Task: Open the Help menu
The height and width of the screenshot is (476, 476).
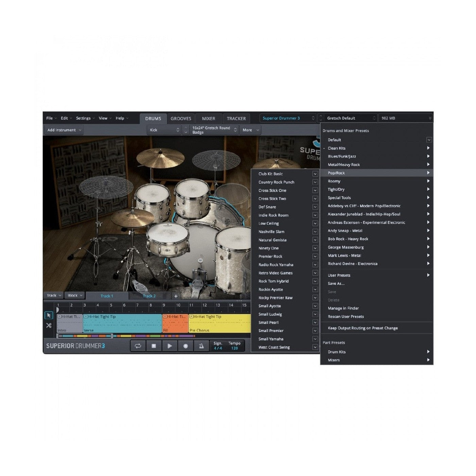Action: [x=122, y=118]
